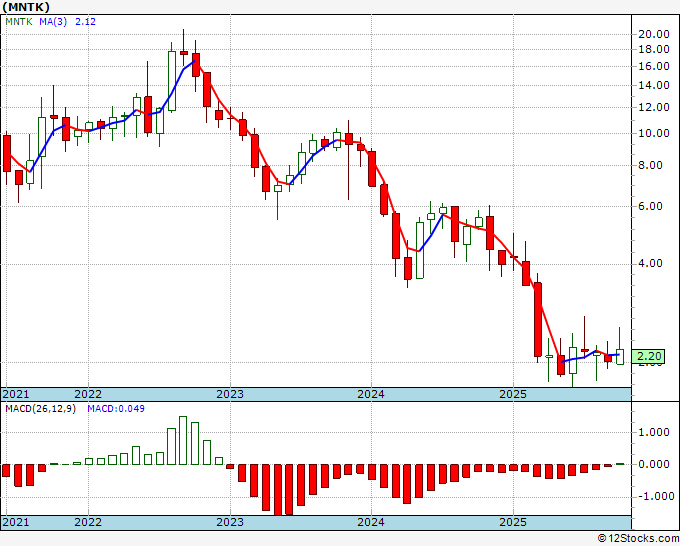
Task: Click 2024 on the price chart time axis
Action: tap(371, 394)
